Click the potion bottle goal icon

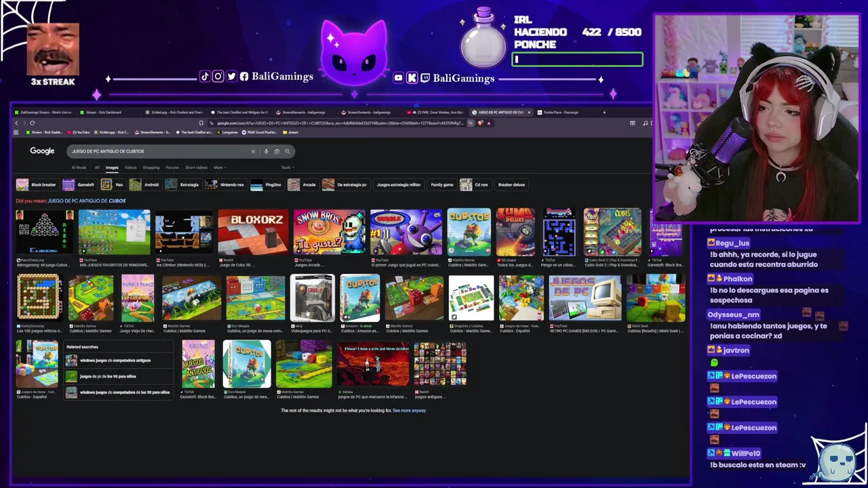coord(483,37)
